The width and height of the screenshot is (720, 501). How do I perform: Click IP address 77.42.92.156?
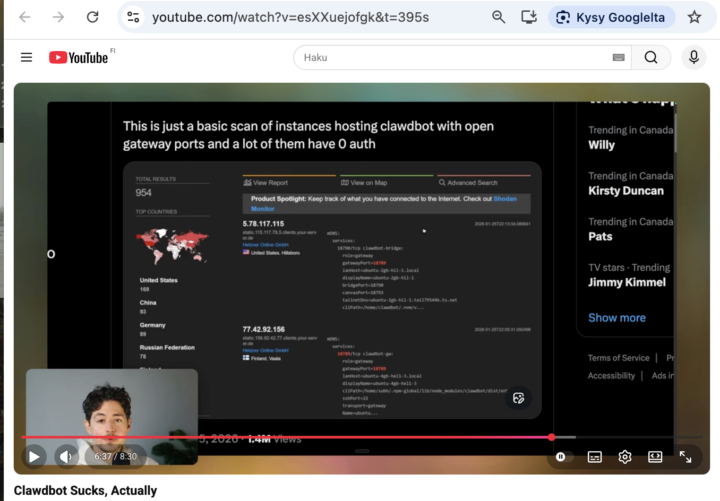(264, 329)
